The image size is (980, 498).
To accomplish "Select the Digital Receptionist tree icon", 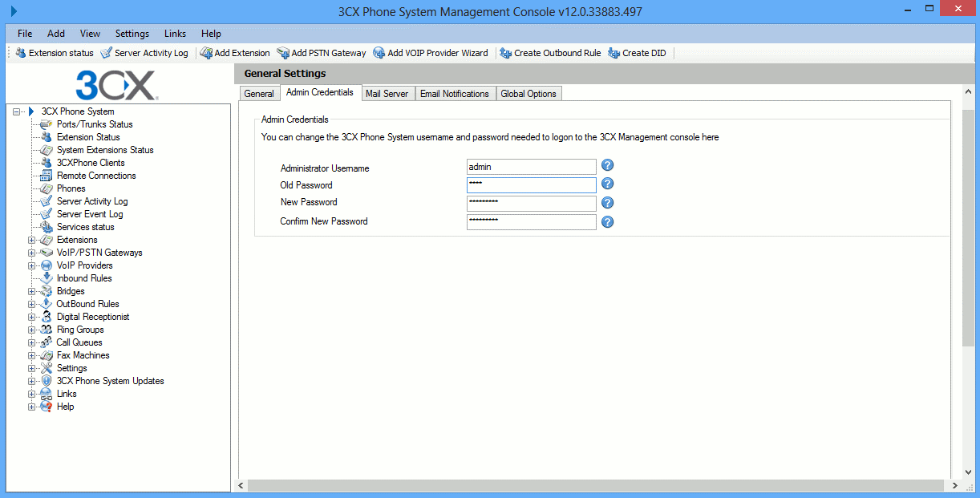I will [47, 317].
